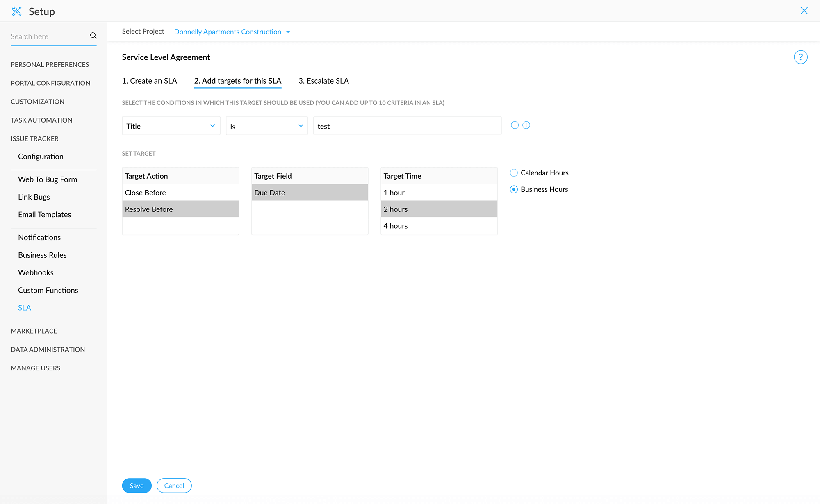Screen dimensions: 820x504
Task: Click the criteria value text field
Action: [x=407, y=126]
